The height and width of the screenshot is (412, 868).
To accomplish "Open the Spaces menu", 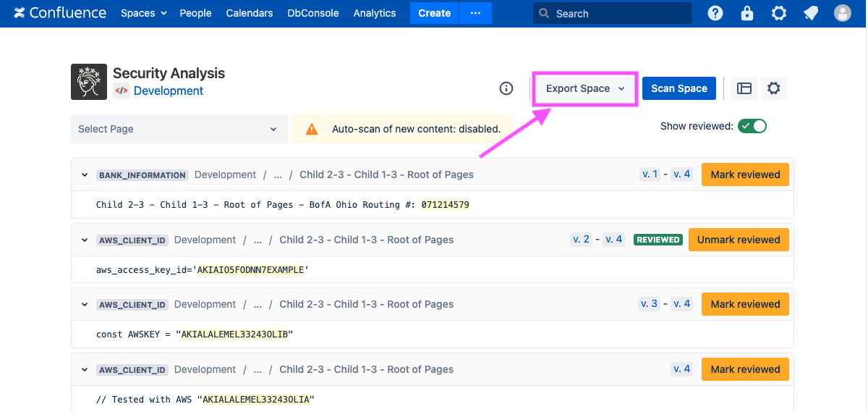I will click(143, 13).
